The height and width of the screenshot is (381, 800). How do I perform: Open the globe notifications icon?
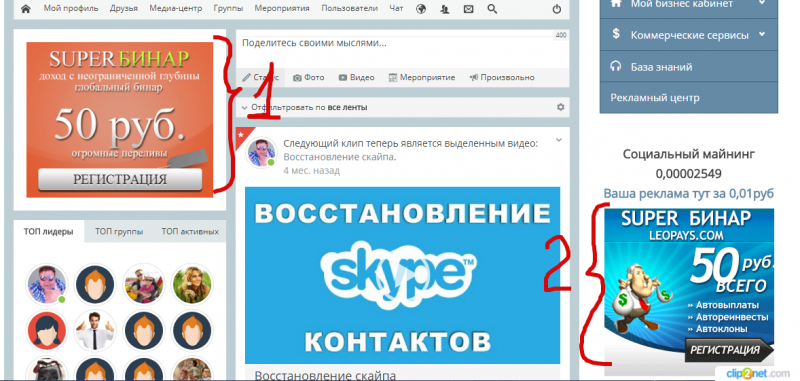pos(421,9)
